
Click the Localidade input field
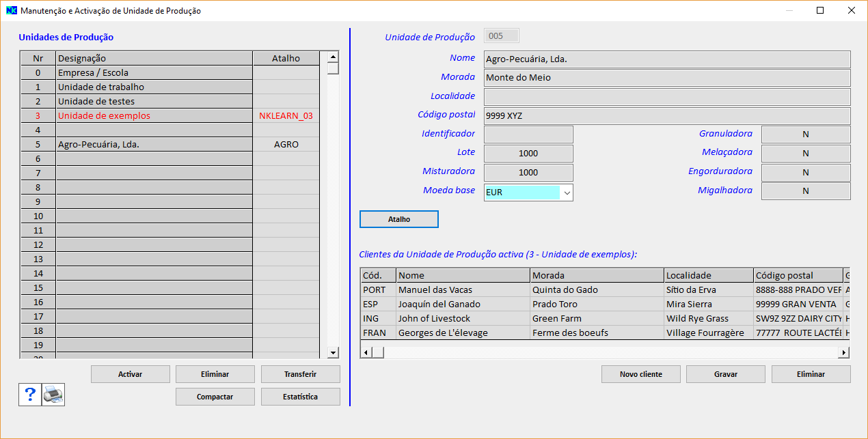tap(666, 97)
